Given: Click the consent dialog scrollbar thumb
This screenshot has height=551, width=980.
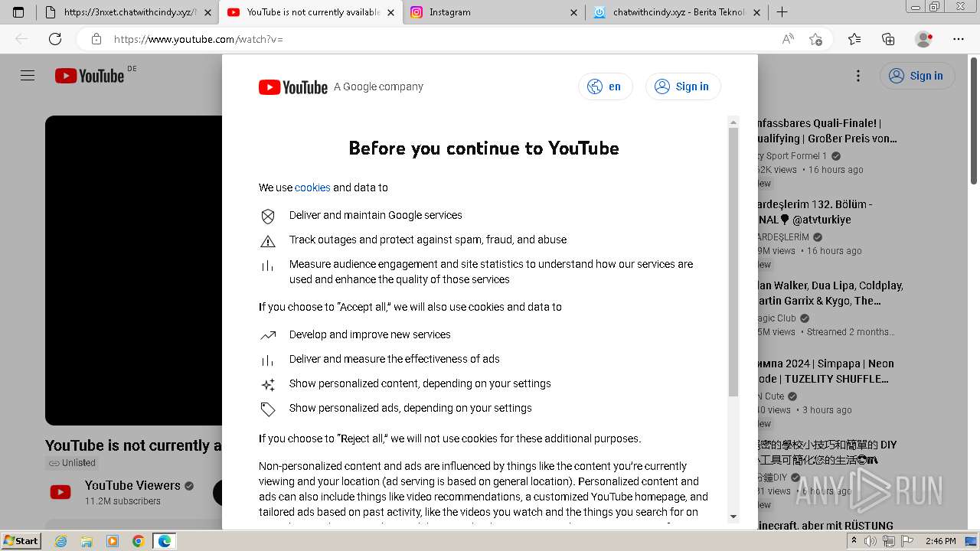Looking at the screenshot, I should 733,262.
